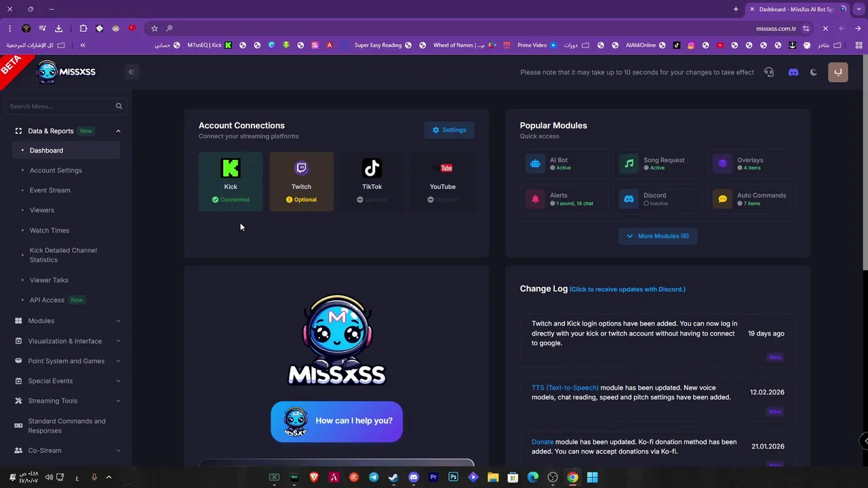Open user profile avatar button

(838, 72)
